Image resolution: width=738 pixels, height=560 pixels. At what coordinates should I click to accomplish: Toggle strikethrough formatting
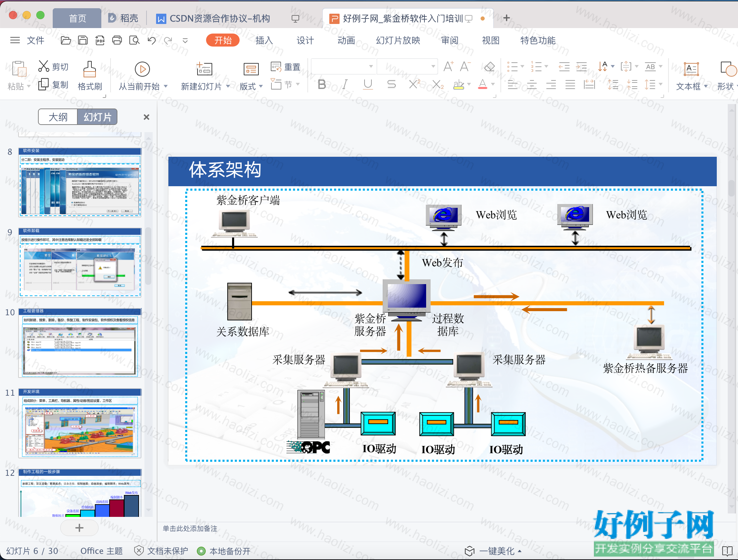(391, 84)
